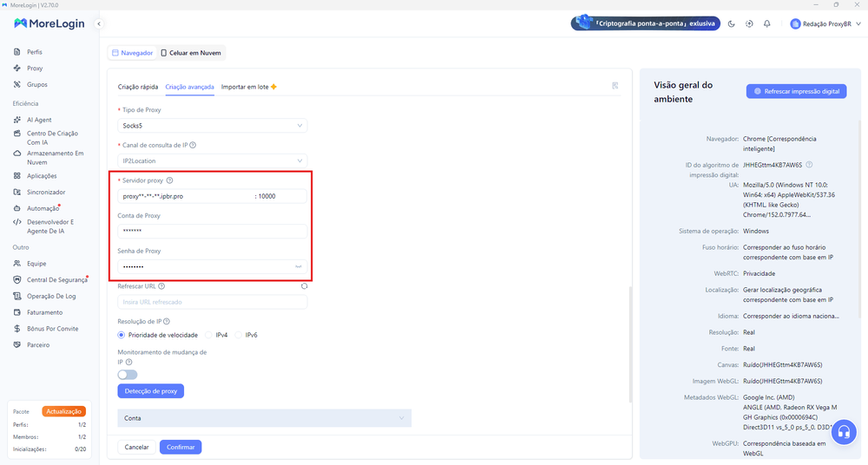Select Criação avançada tab
Viewport: 868px width, 465px height.
click(189, 87)
